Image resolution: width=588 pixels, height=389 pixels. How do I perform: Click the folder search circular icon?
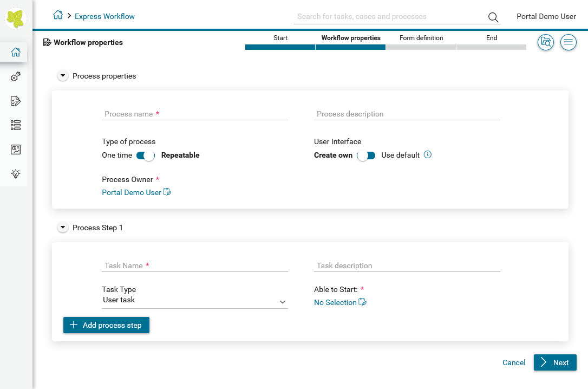pyautogui.click(x=545, y=42)
